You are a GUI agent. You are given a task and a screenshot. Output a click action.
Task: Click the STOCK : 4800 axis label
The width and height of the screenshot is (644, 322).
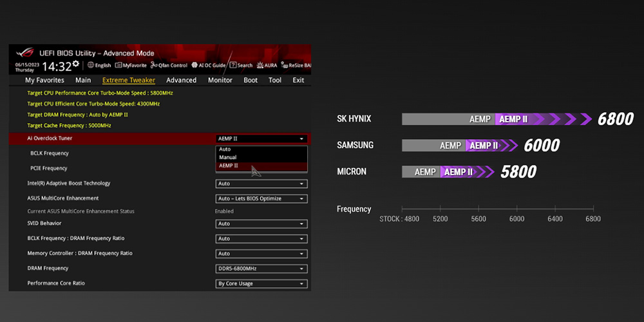[399, 219]
